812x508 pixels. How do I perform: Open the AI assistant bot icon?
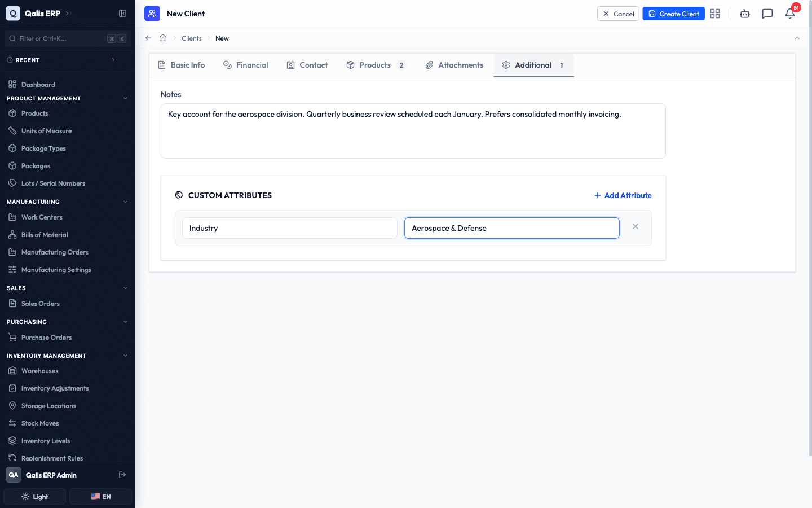(745, 14)
